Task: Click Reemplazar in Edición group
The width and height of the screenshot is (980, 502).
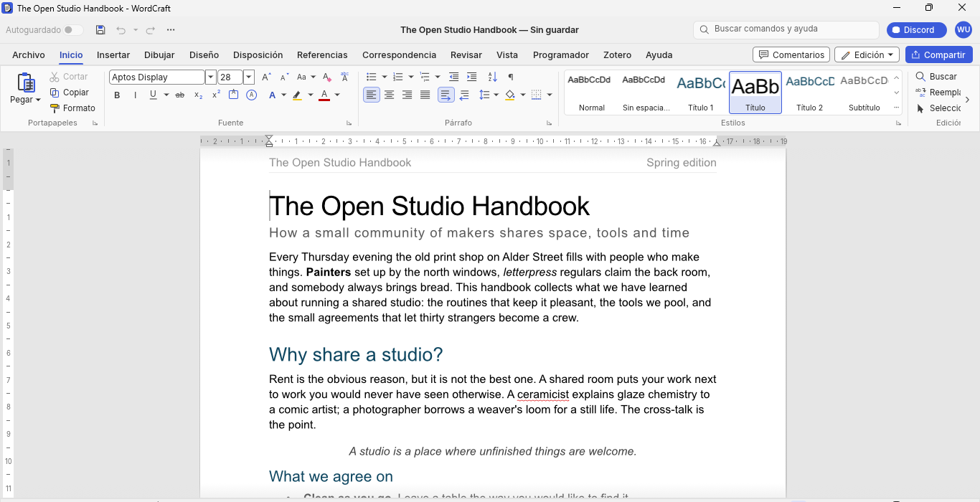Action: 938,93
